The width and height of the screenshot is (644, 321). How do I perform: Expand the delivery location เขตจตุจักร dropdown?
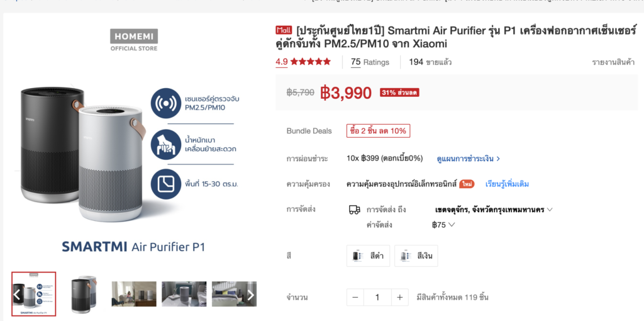pyautogui.click(x=494, y=210)
